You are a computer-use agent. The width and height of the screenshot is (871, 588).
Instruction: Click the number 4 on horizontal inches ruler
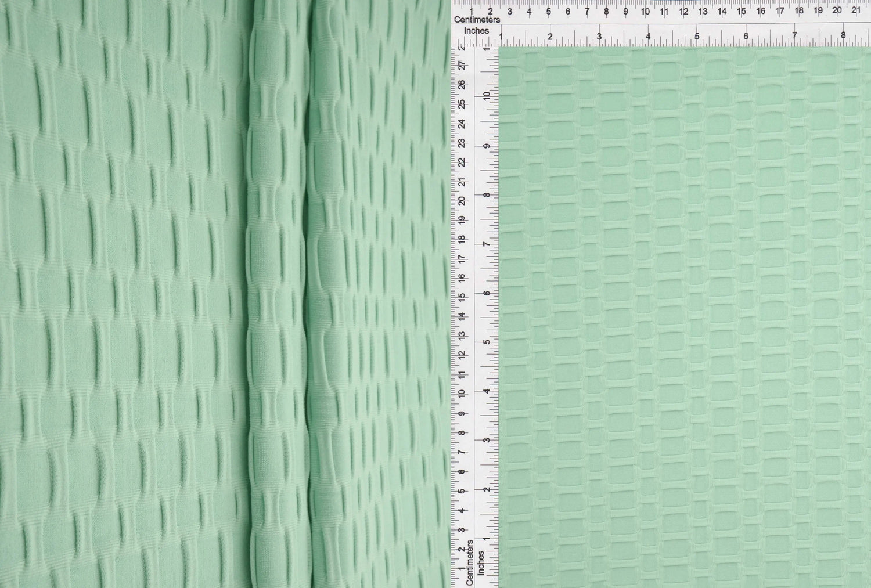point(647,36)
